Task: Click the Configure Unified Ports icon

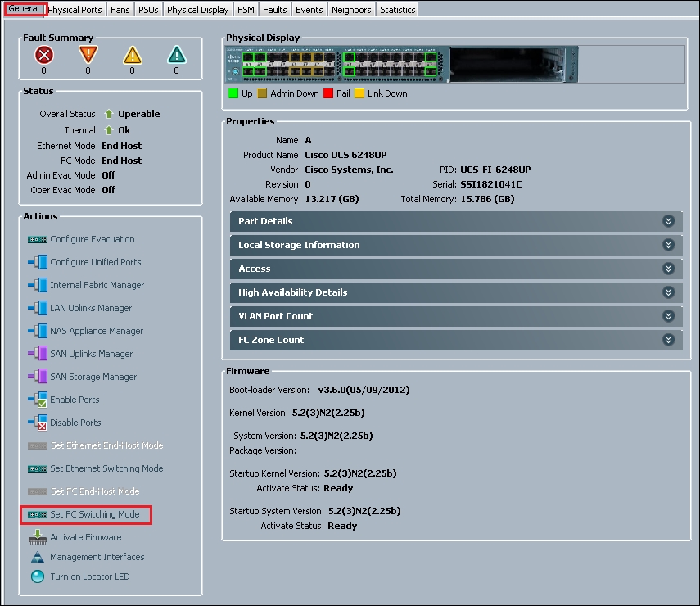Action: click(38, 262)
